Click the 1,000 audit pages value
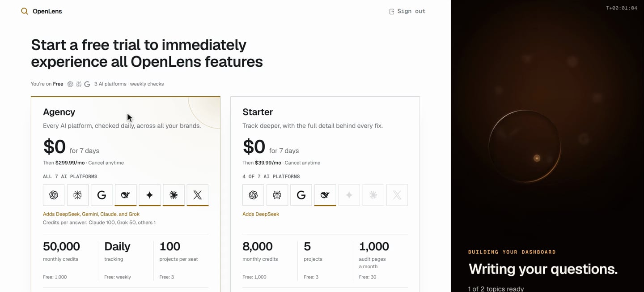Screen dimensions: 644x292 click(374, 246)
